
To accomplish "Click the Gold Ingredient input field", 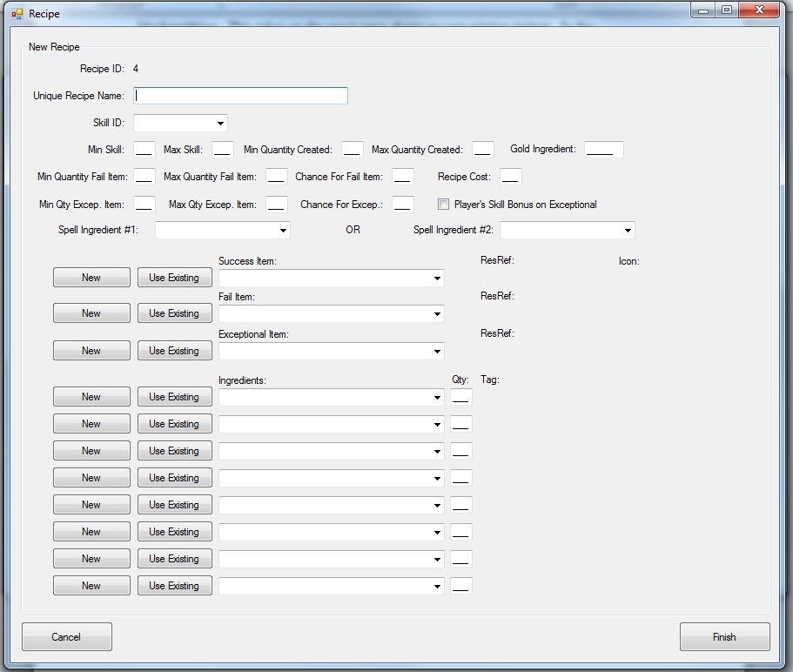I will click(x=604, y=150).
